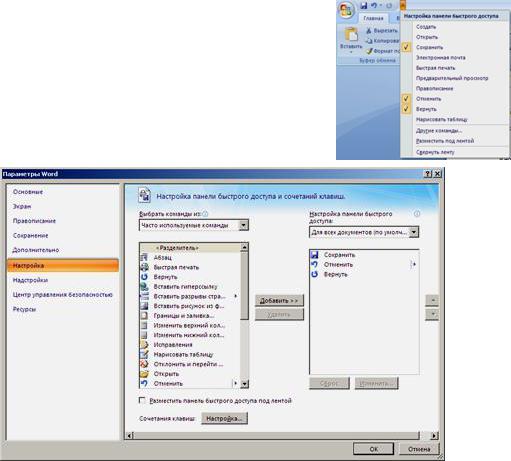Viewport: 511px width, 461px height.
Task: Open Надстройки settings category
Action: coord(30,280)
